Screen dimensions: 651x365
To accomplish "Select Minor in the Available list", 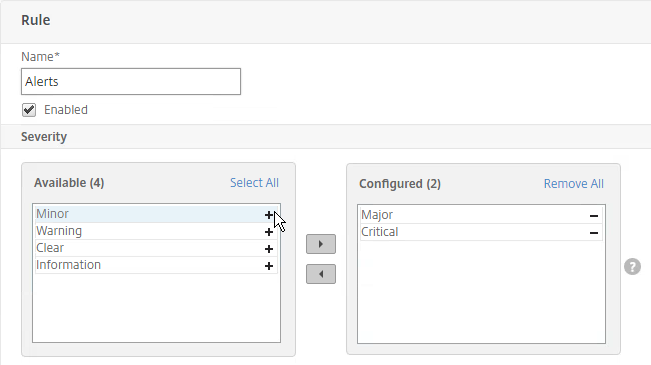I will (156, 214).
